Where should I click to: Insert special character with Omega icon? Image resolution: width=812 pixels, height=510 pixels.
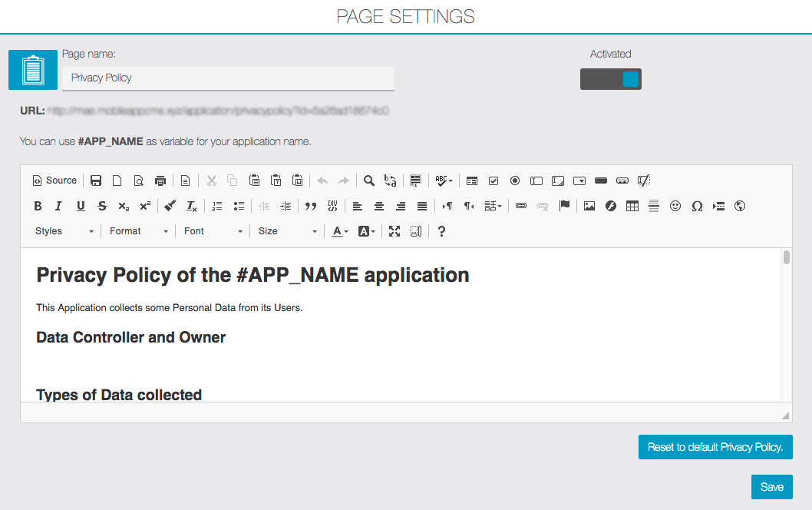coord(697,206)
